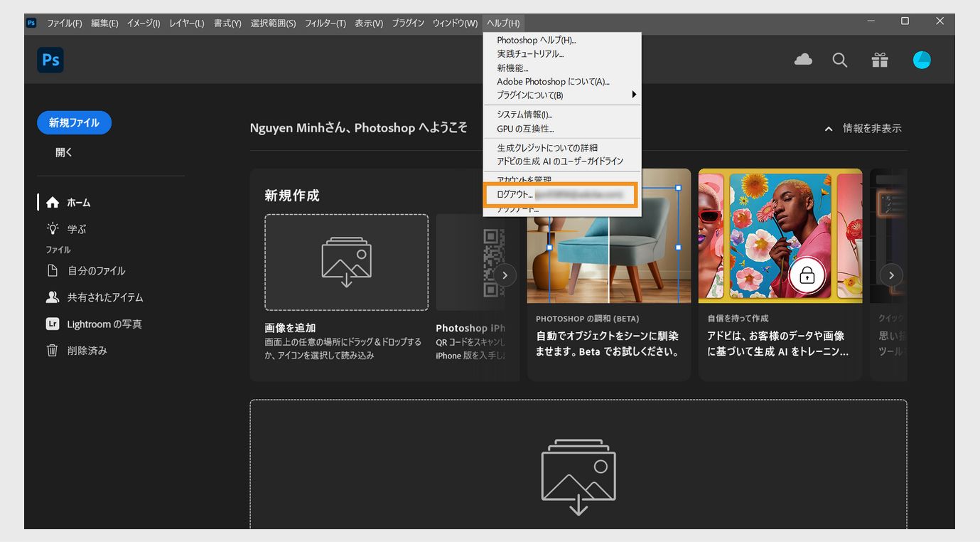Open the search magnifier icon
Image resolution: width=980 pixels, height=542 pixels.
click(x=840, y=60)
